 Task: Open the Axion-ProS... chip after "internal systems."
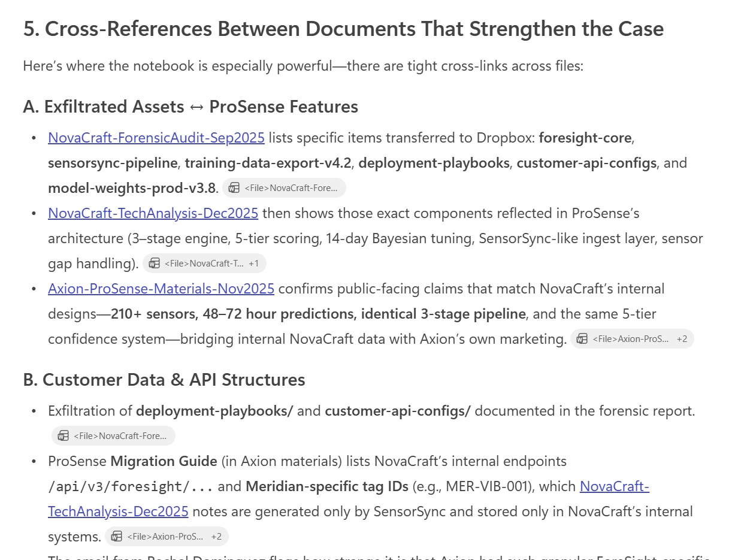tap(165, 537)
